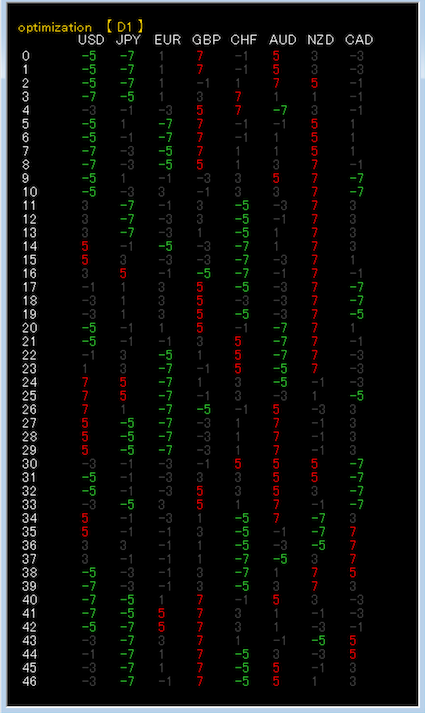Click the green -5 GBP value in row 16

204,273
